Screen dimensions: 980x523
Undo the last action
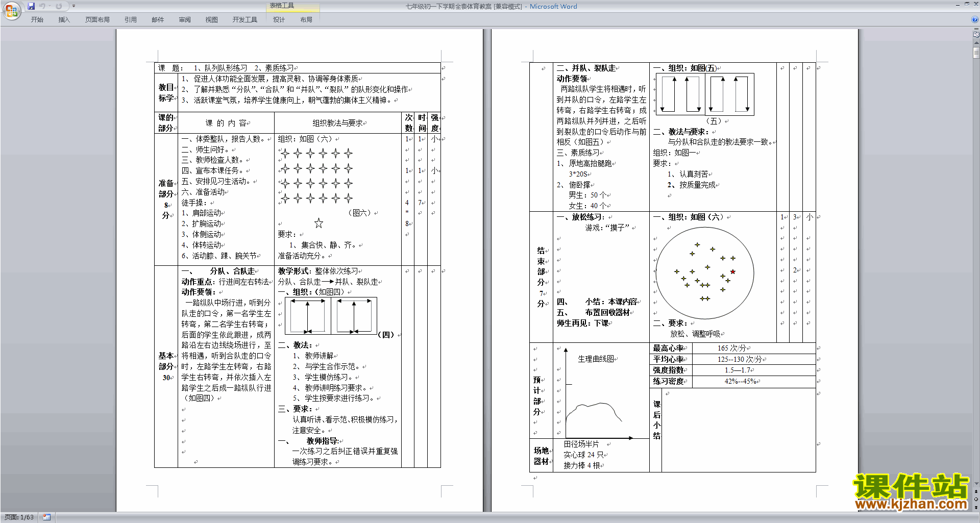click(42, 6)
